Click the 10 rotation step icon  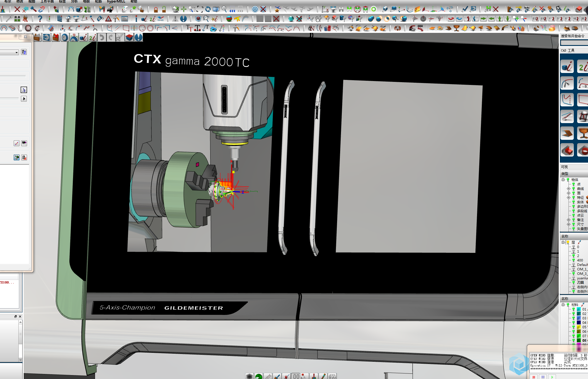tap(575, 19)
